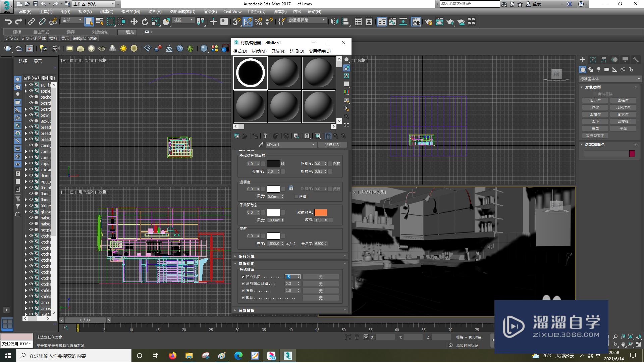Click the 长方体 box primitive button

point(595,100)
